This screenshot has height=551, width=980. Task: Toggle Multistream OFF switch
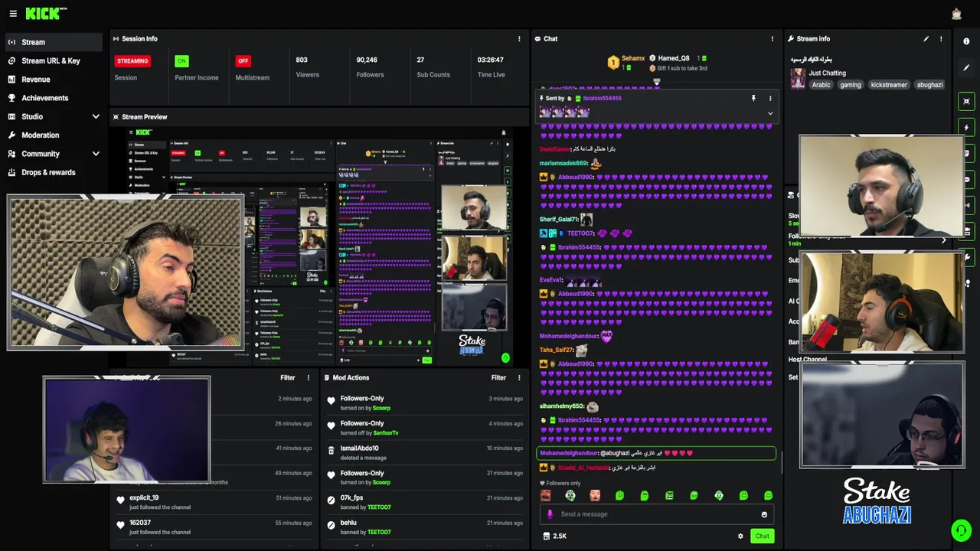click(243, 61)
